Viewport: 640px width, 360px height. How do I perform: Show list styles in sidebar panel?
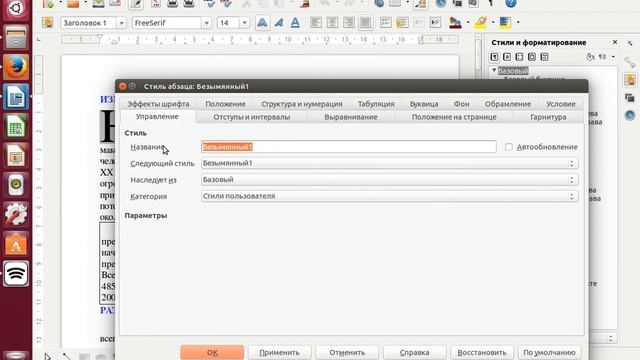pyautogui.click(x=544, y=57)
